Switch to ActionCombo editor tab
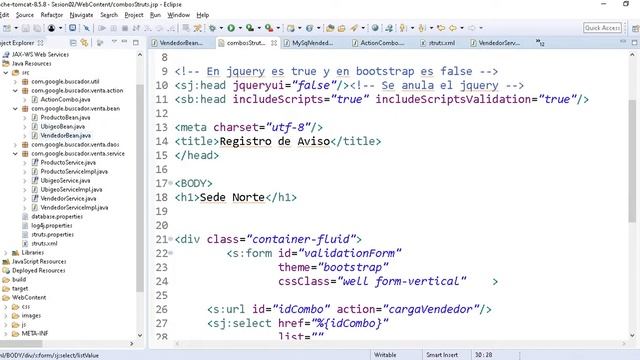 [x=382, y=43]
